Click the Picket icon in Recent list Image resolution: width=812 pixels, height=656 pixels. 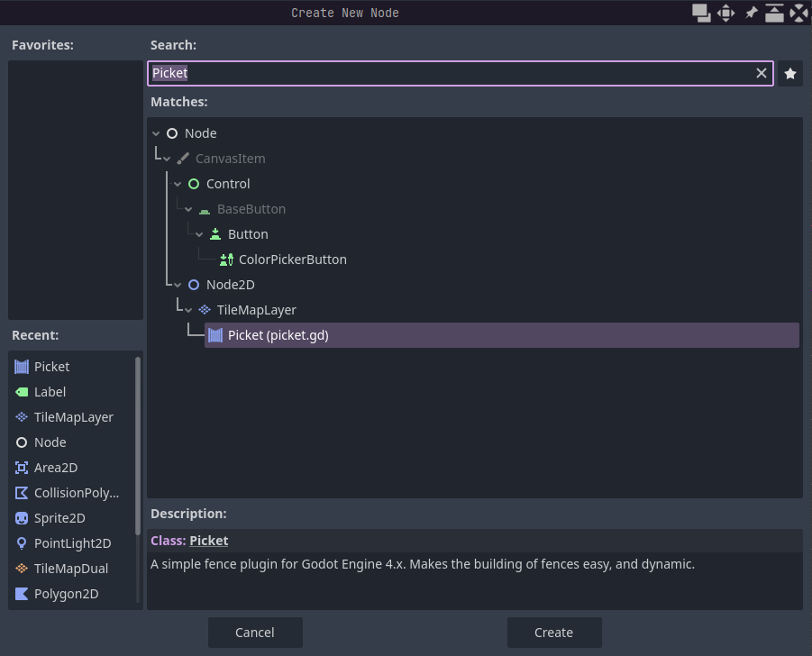pyautogui.click(x=22, y=367)
